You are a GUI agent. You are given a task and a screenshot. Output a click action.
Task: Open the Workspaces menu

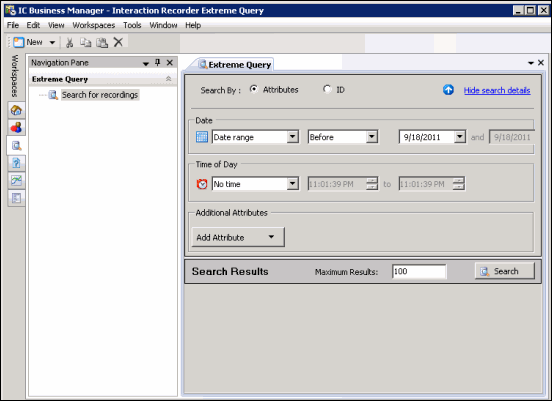coord(94,25)
